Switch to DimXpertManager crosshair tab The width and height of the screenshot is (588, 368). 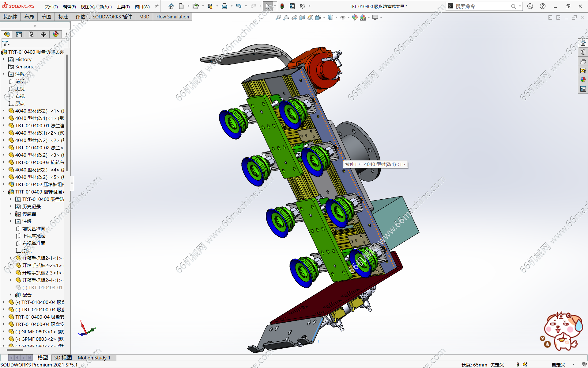click(43, 34)
